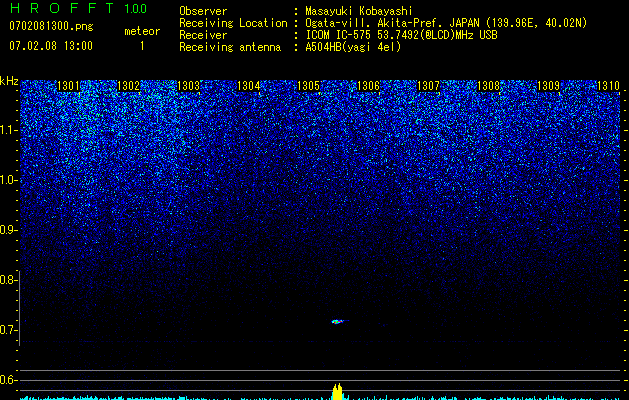Click the meteor count value 1
Screen dimensions: 629x400
click(142, 46)
